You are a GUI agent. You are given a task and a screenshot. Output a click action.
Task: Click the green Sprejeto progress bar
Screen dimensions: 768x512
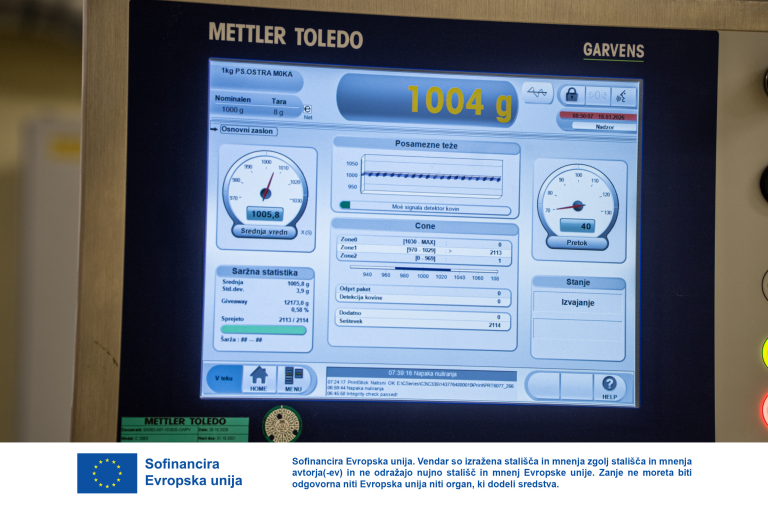pos(262,329)
